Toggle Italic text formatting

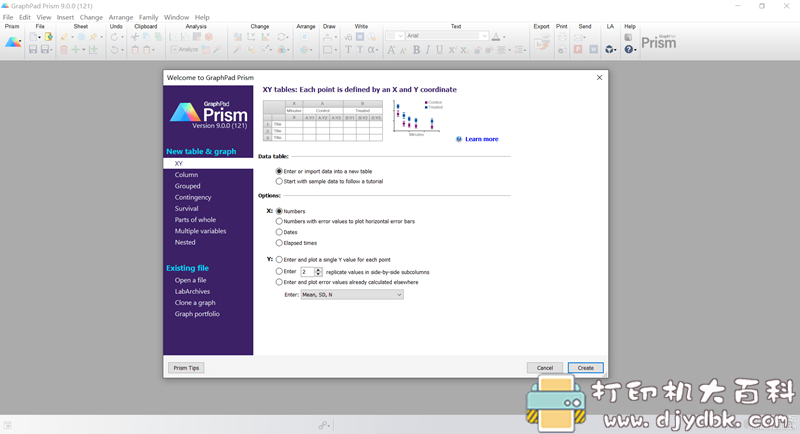point(428,49)
